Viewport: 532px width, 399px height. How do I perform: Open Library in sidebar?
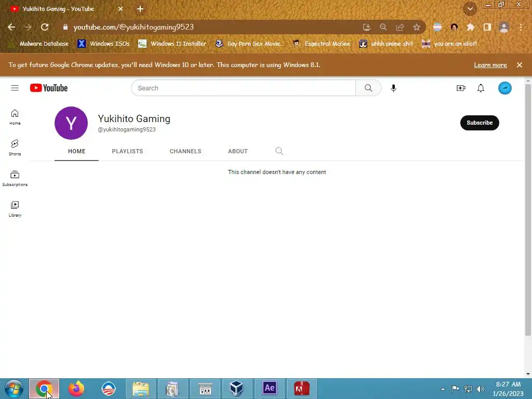(x=15, y=209)
